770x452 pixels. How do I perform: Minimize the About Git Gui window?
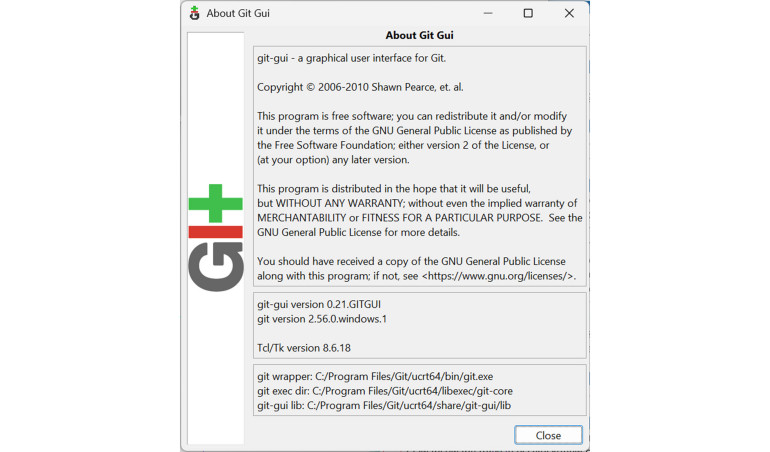pos(488,13)
